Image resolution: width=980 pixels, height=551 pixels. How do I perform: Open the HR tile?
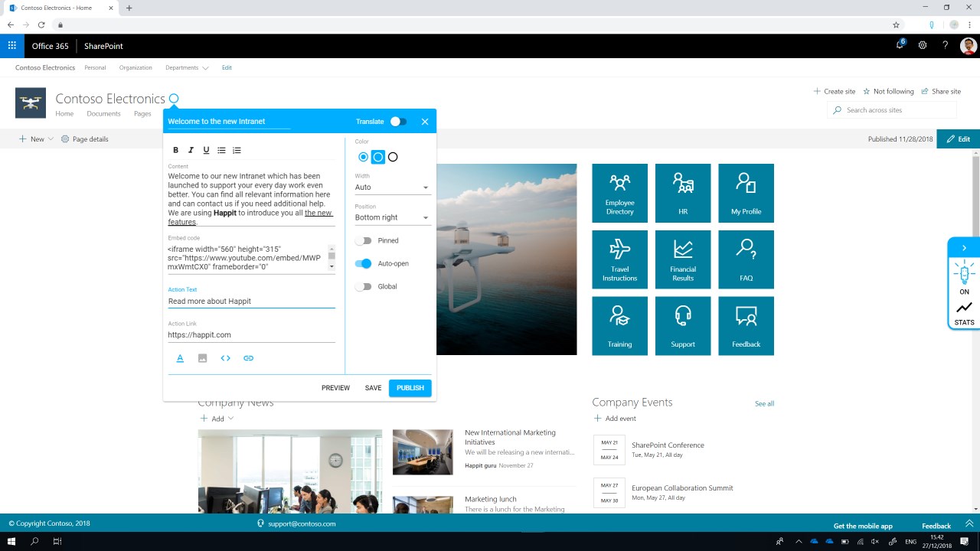(x=683, y=193)
